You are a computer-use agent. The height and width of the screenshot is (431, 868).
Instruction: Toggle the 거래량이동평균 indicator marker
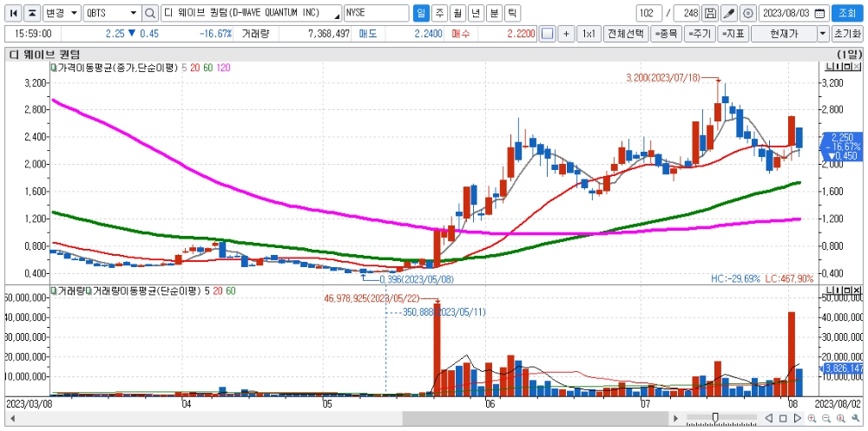[x=89, y=291]
